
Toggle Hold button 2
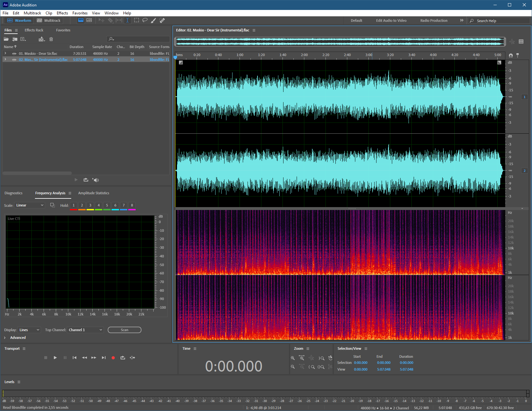click(x=82, y=205)
